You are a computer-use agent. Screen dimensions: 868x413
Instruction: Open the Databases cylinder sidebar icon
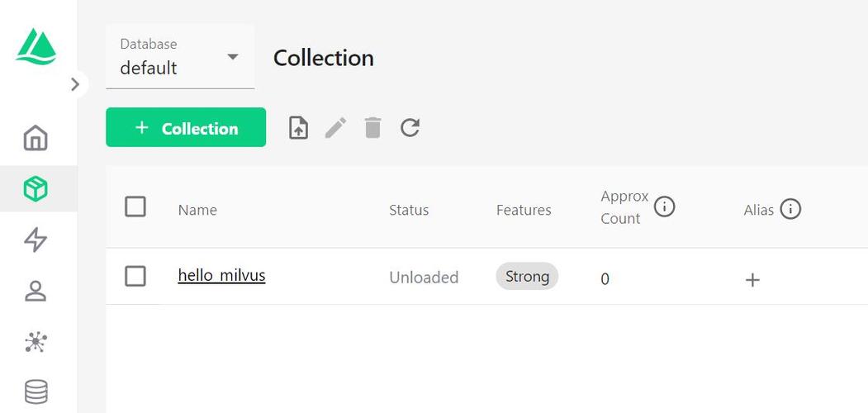[36, 392]
